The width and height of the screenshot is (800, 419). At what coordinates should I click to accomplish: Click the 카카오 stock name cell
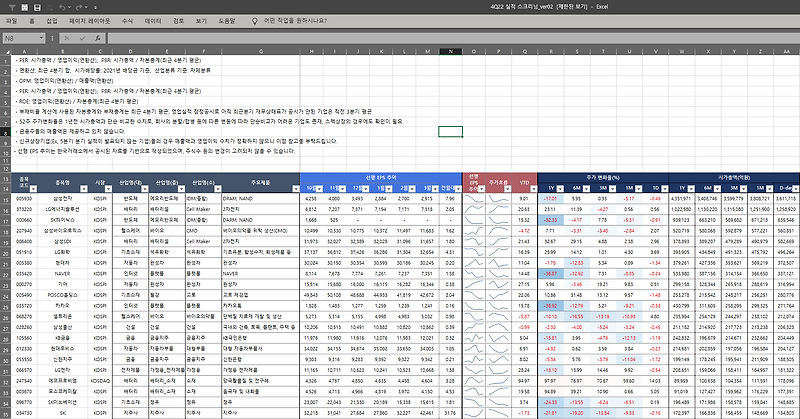click(62, 306)
